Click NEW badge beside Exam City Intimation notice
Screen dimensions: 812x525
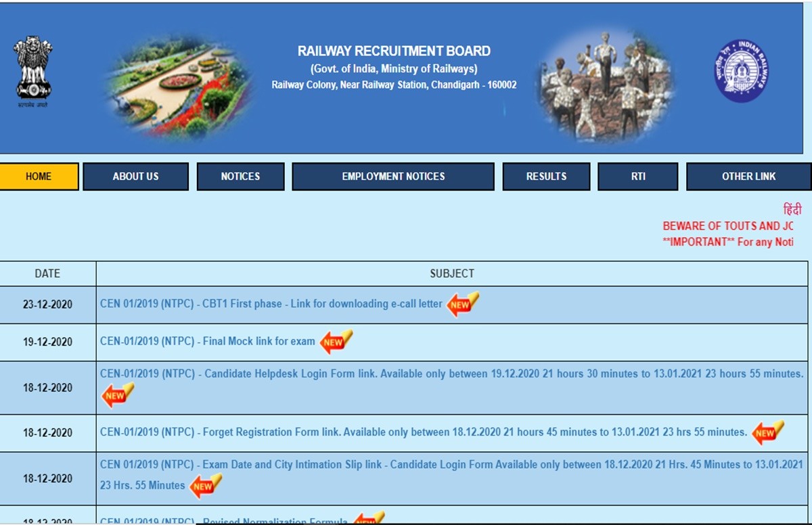(x=205, y=486)
